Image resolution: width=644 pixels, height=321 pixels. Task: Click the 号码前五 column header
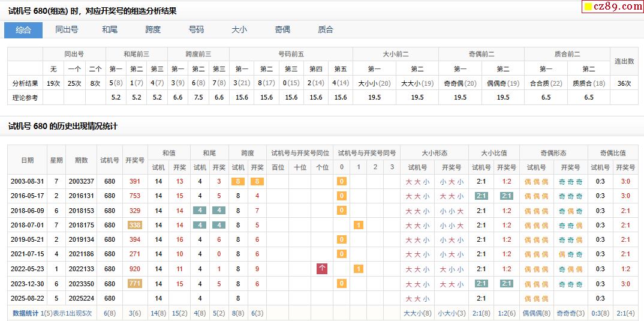click(291, 54)
